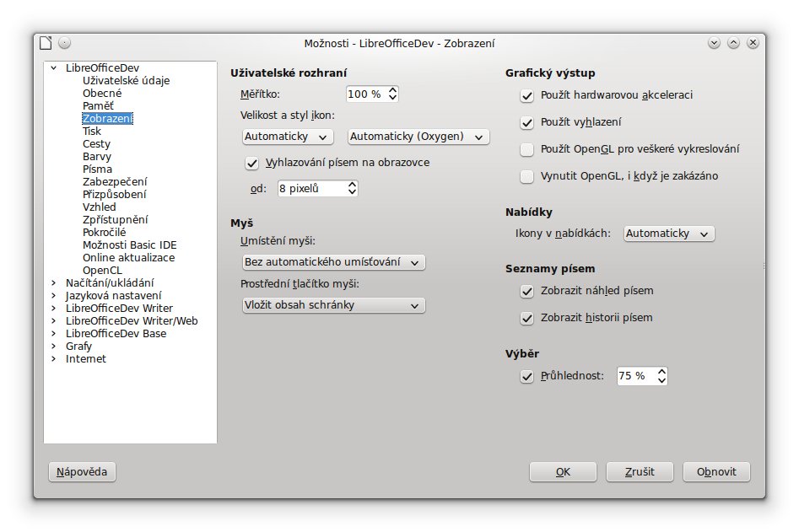799x532 pixels.
Task: Open the Automaticky (Oxygen) icon style dropdown
Action: [418, 137]
